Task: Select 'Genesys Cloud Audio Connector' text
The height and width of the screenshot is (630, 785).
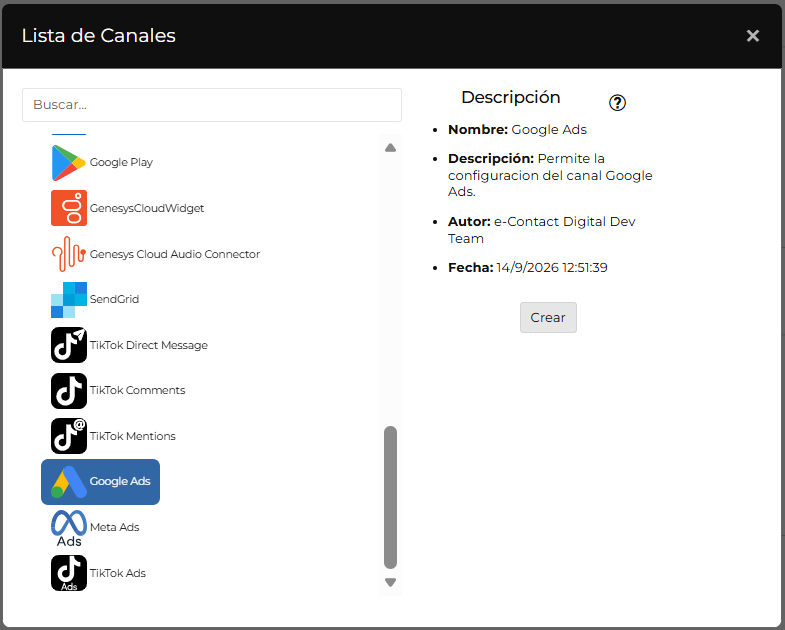Action: pyautogui.click(x=175, y=254)
